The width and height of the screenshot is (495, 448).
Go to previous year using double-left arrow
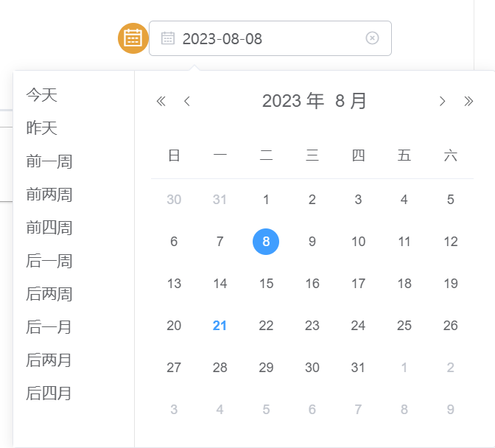point(161,102)
